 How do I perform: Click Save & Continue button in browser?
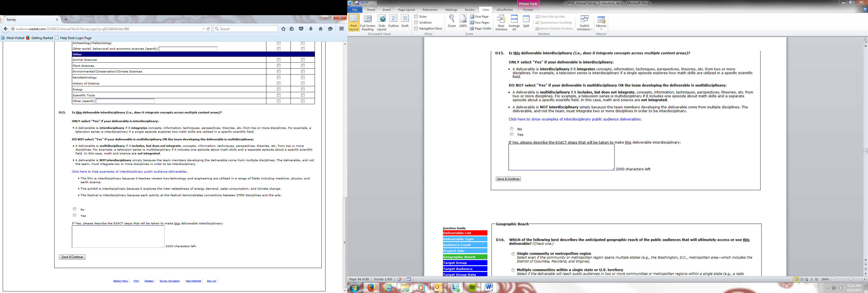tap(72, 257)
